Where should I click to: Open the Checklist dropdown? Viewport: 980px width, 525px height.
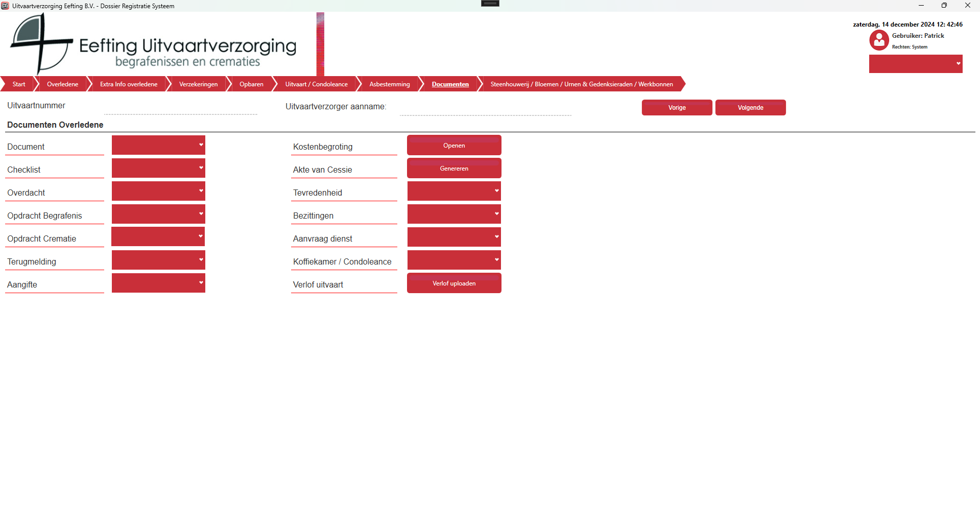coord(158,168)
